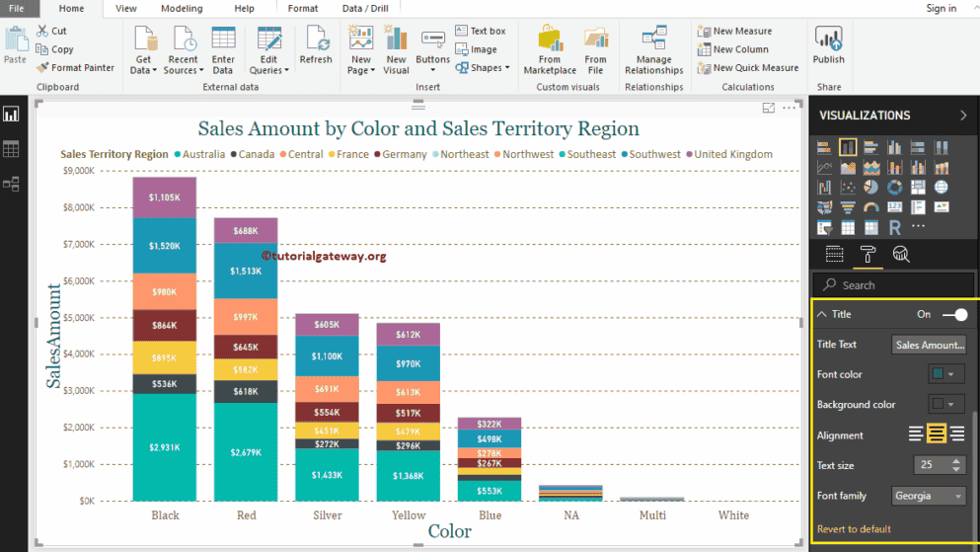The image size is (980, 552).
Task: Set title alignment to left
Action: coord(916,434)
